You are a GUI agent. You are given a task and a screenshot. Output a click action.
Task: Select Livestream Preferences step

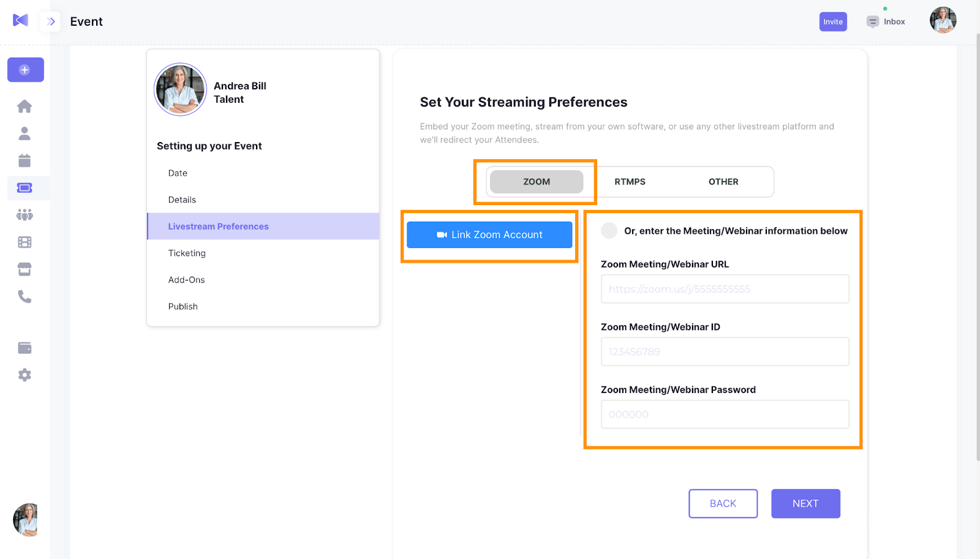(x=263, y=226)
